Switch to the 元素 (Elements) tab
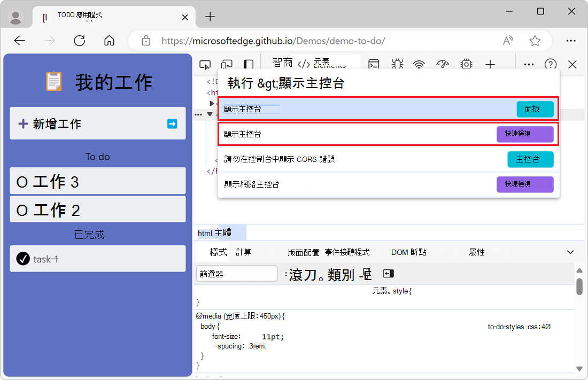This screenshot has height=380, width=588. click(329, 61)
